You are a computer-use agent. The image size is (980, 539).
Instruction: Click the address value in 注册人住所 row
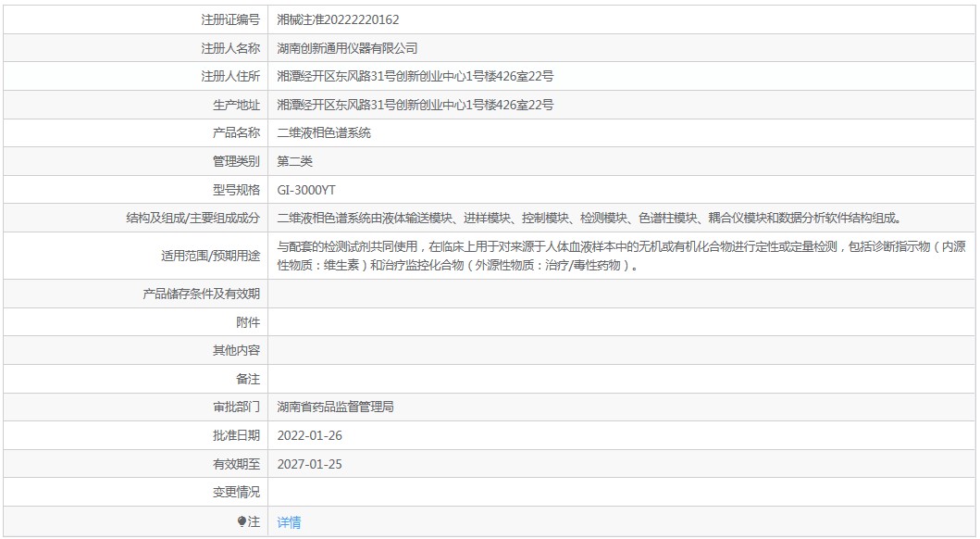click(415, 76)
